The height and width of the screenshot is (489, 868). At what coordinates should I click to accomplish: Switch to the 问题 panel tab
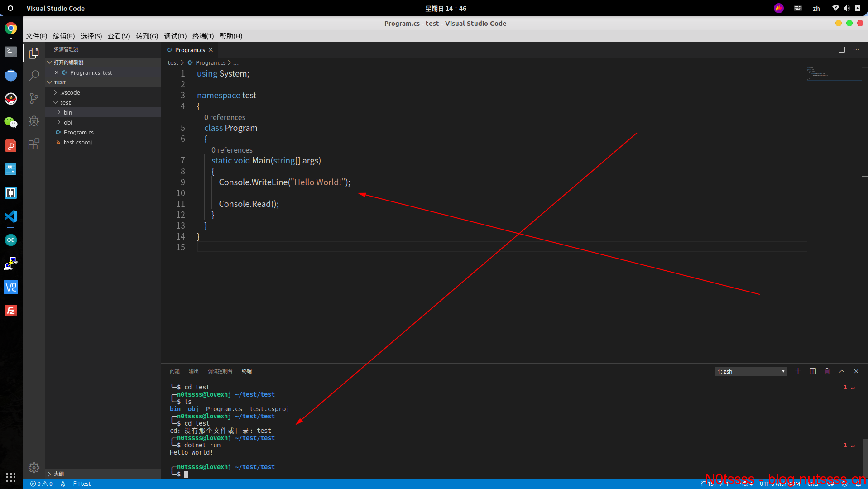click(x=175, y=371)
